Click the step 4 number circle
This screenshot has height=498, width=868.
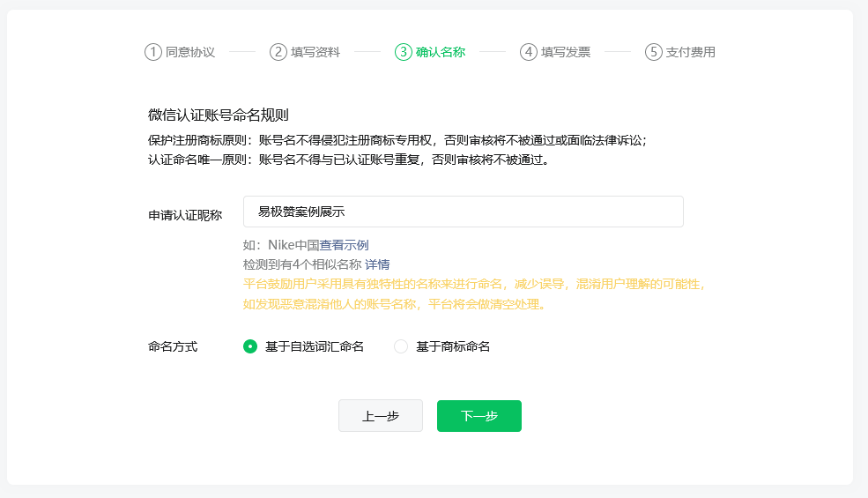point(529,52)
